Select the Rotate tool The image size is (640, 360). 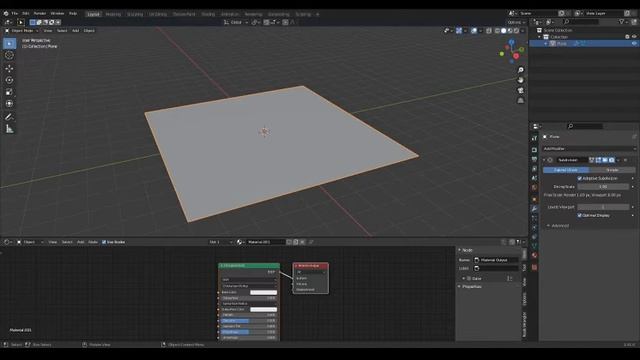click(x=9, y=80)
